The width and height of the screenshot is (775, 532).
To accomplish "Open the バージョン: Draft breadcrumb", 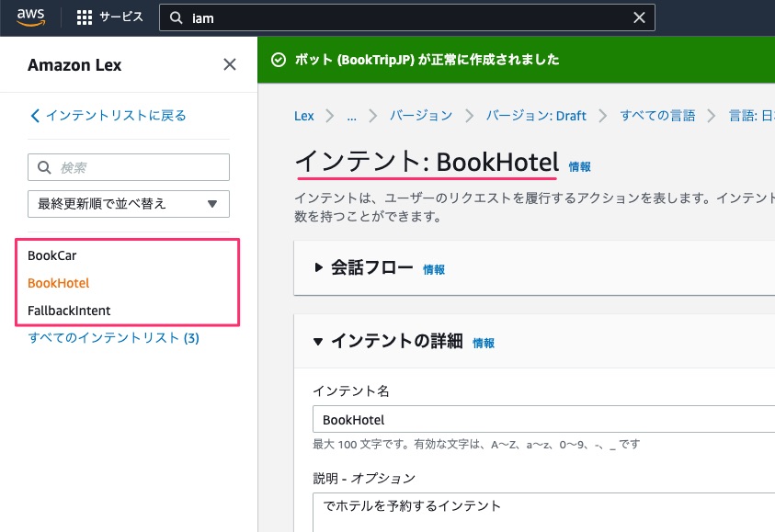I will (536, 116).
